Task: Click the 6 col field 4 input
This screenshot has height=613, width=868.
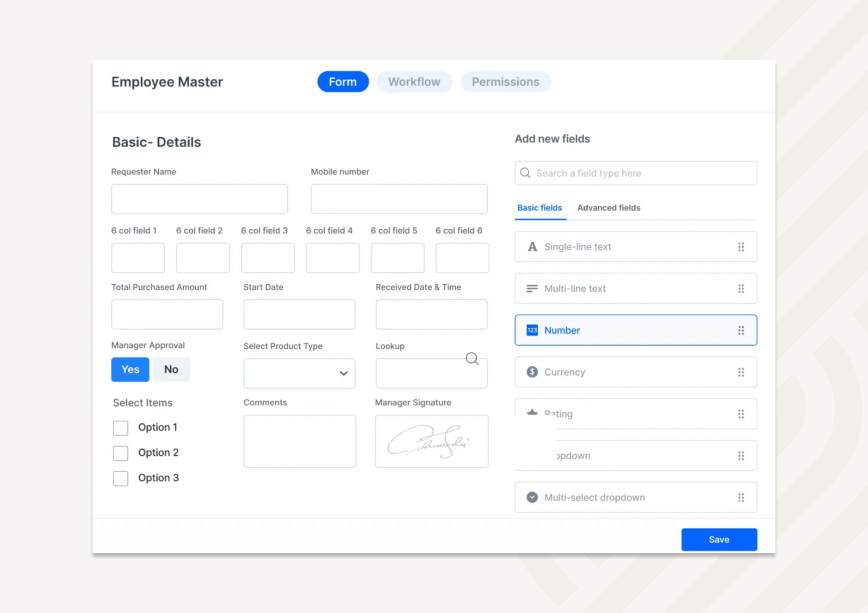Action: pyautogui.click(x=332, y=258)
